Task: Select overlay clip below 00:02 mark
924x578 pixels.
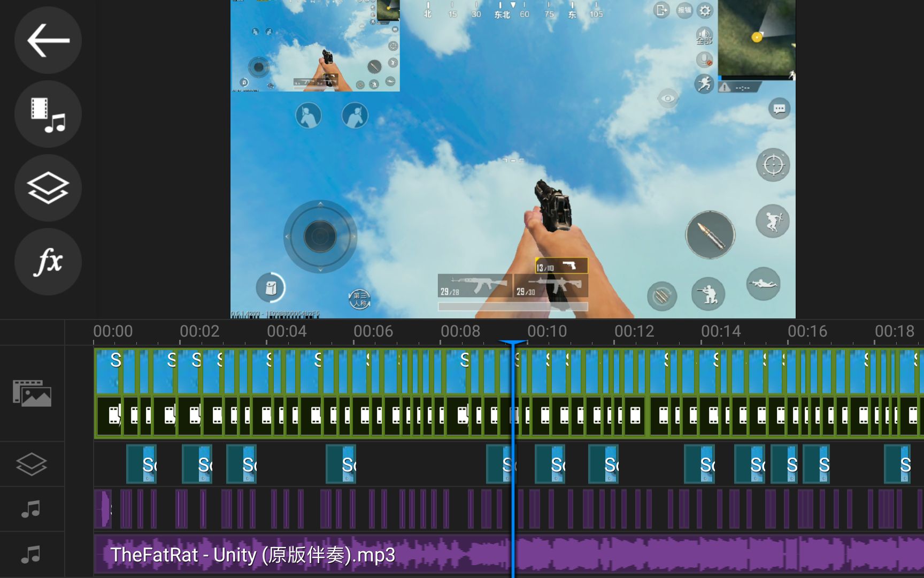Action: pyautogui.click(x=197, y=465)
